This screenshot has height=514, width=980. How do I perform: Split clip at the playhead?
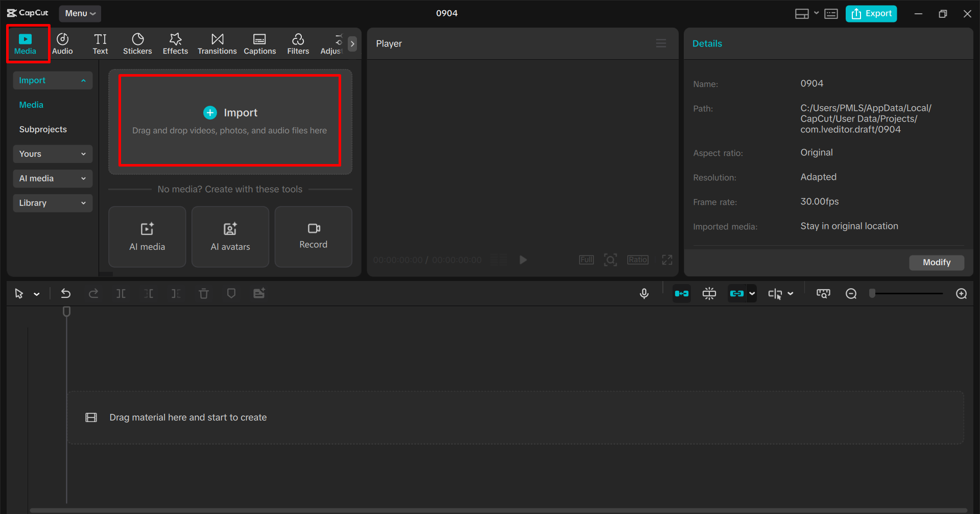[121, 293]
